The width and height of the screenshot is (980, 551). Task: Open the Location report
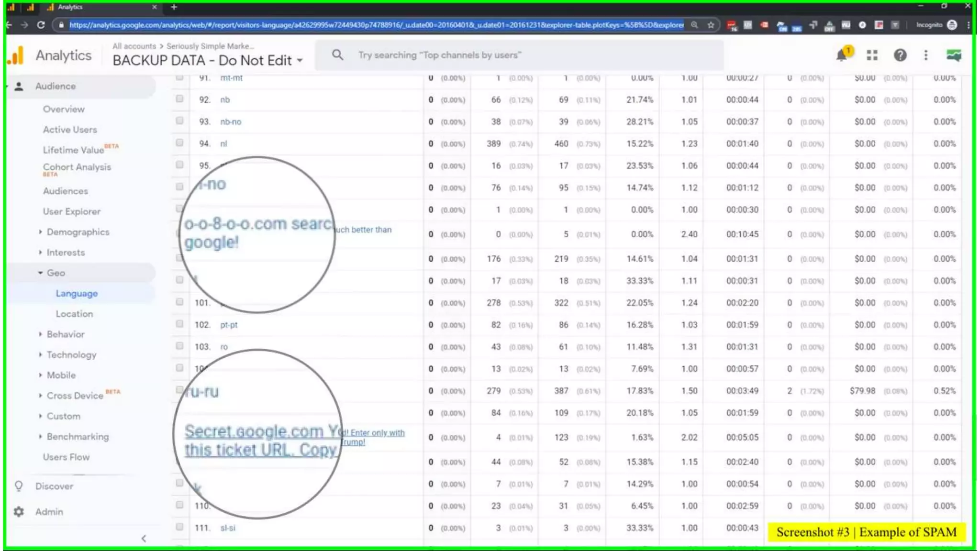click(74, 314)
